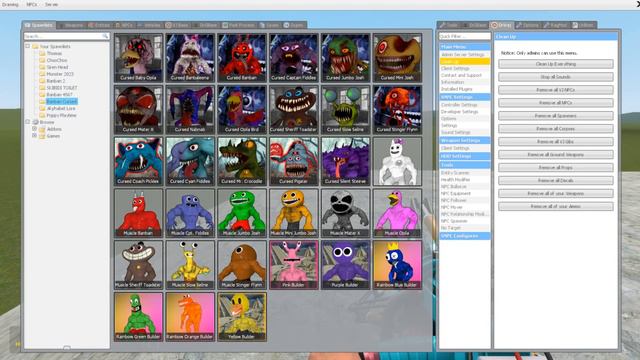
Task: Switch to the Spawnlists tab
Action: click(x=39, y=25)
